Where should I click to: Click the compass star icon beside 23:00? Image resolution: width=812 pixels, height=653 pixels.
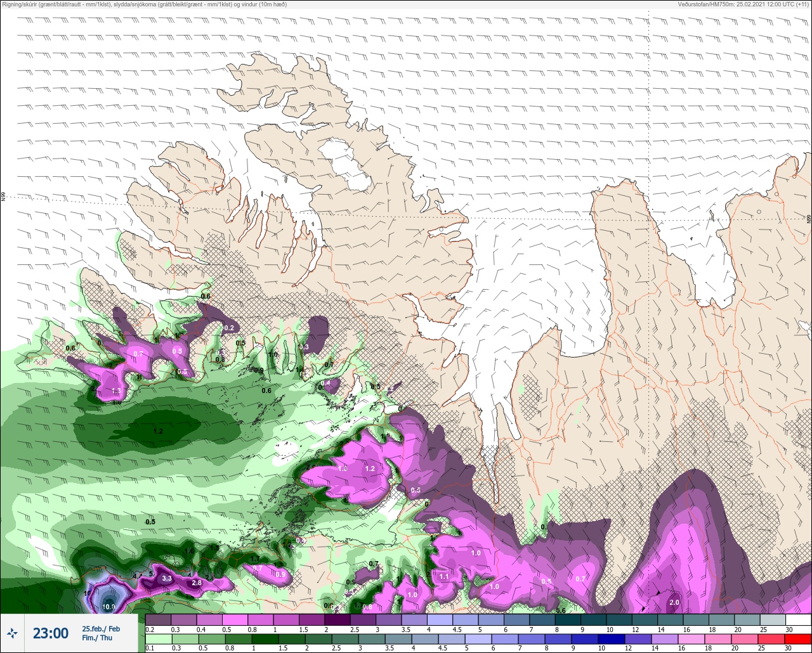coord(13,633)
